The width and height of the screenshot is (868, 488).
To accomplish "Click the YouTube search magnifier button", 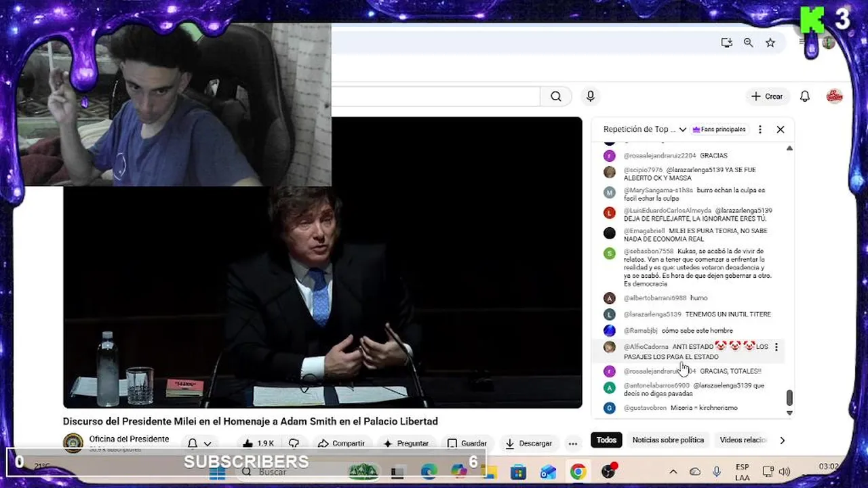I will [x=556, y=96].
